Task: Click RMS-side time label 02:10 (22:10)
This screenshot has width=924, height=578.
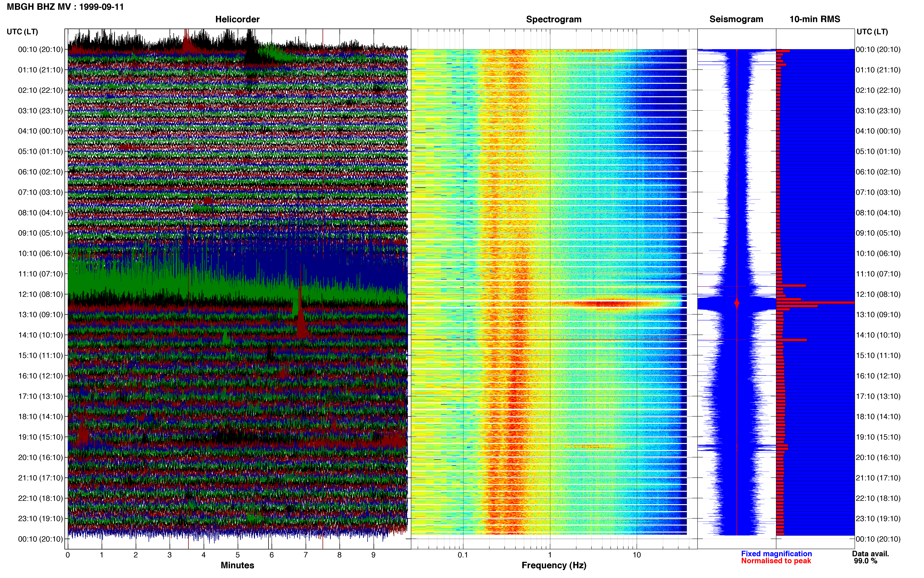Action: [878, 90]
